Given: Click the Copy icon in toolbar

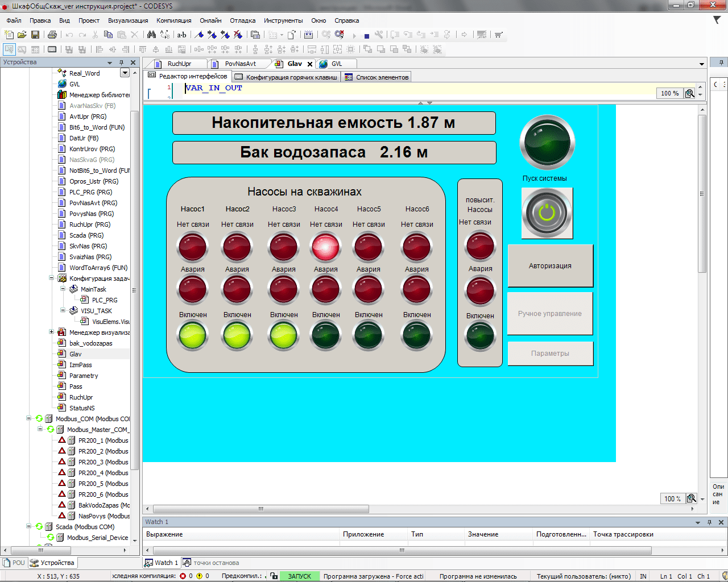Looking at the screenshot, I should pos(108,35).
